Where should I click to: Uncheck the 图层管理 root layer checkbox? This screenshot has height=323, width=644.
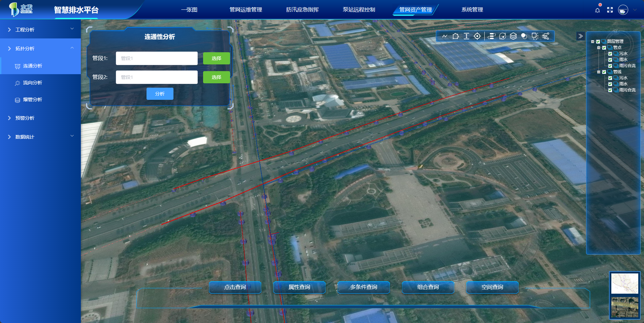(598, 41)
